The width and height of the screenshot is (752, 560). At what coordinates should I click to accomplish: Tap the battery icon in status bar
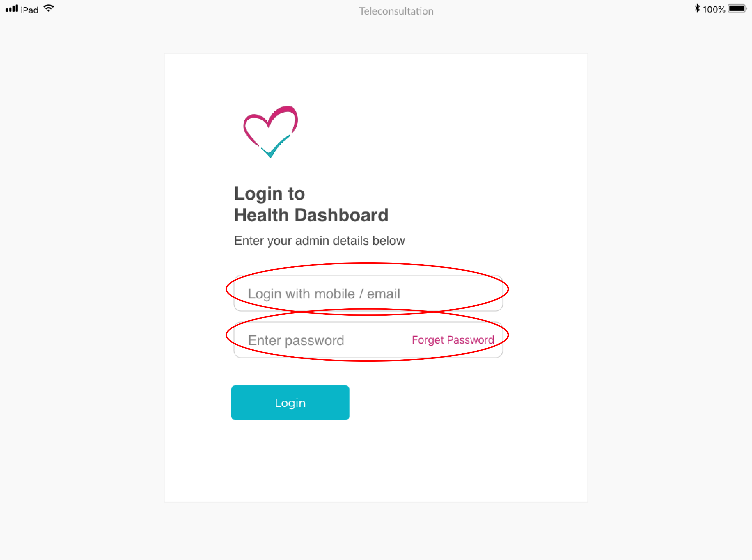pos(737,9)
